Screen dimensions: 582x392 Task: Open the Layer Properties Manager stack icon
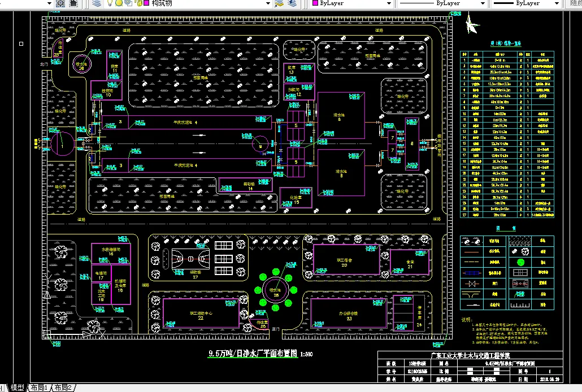pos(97,3)
